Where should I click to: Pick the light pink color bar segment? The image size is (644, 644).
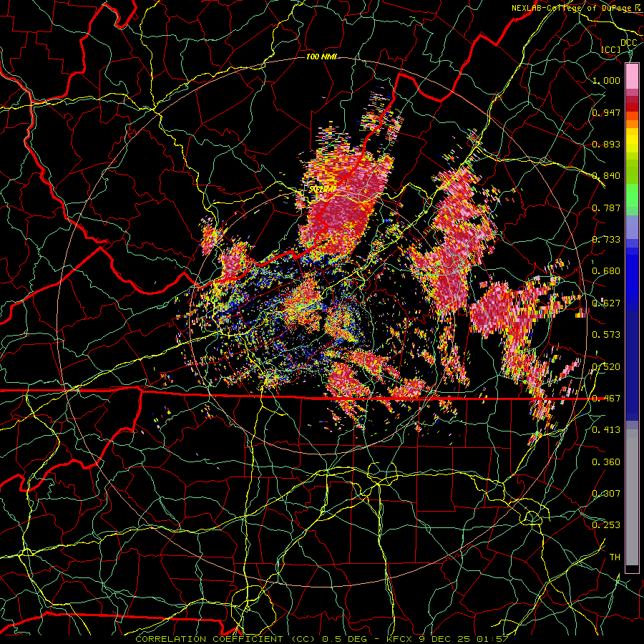pos(632,77)
